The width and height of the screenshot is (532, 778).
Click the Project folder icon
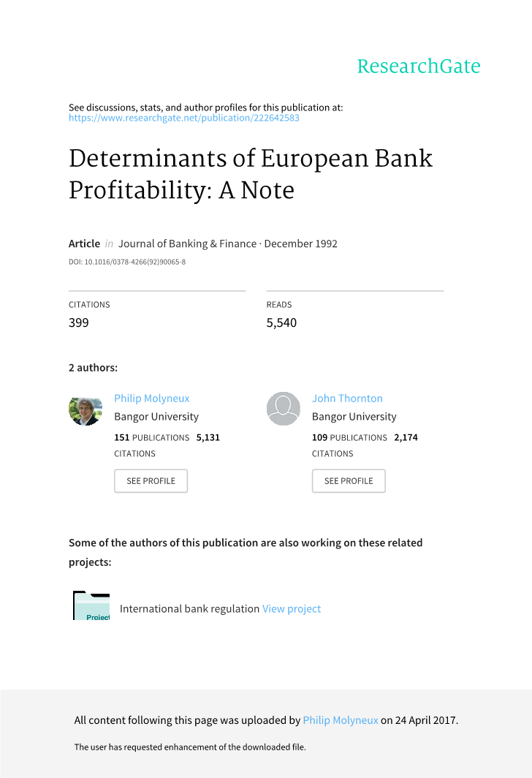click(91, 605)
